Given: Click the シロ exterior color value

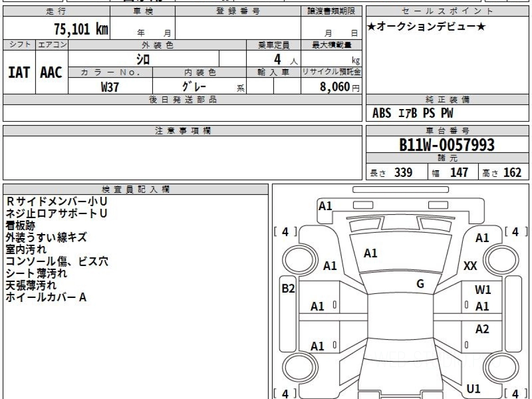Looking at the screenshot, I should pyautogui.click(x=143, y=59).
